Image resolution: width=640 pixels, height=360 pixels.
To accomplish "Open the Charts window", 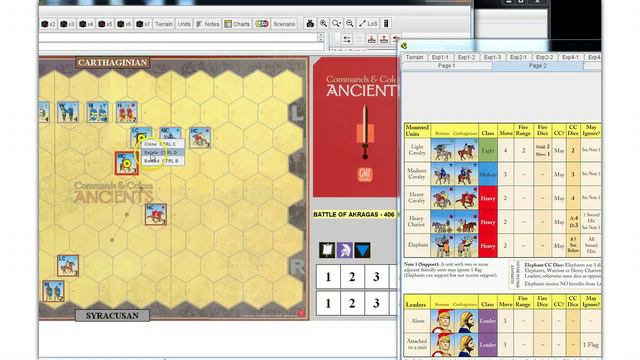I will (237, 24).
